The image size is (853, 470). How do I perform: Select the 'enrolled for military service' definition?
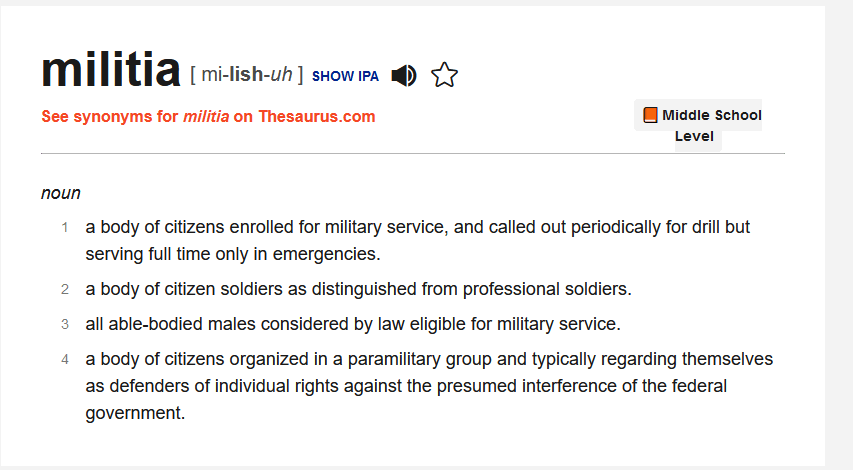[417, 227]
